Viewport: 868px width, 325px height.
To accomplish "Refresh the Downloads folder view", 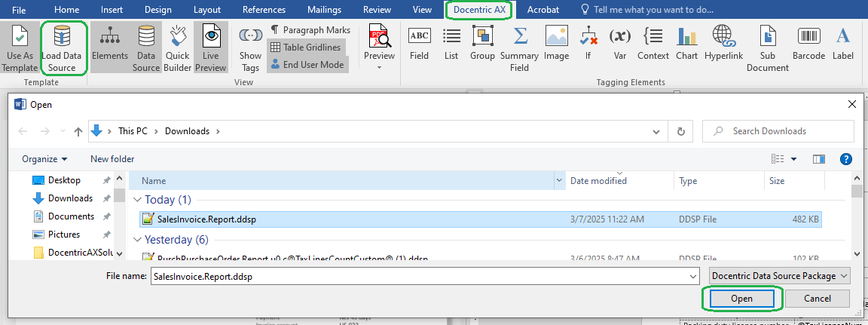I will 680,131.
